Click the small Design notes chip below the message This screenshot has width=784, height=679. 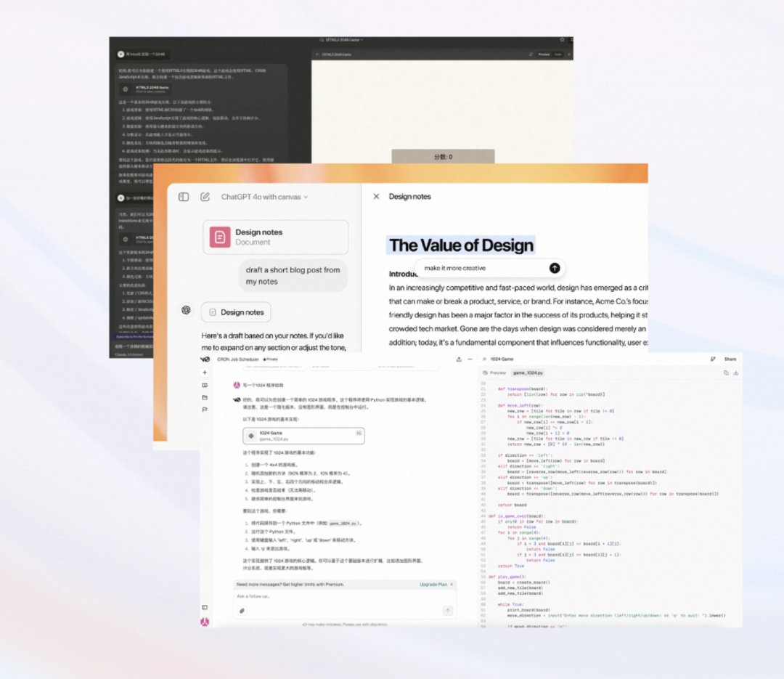click(x=237, y=312)
